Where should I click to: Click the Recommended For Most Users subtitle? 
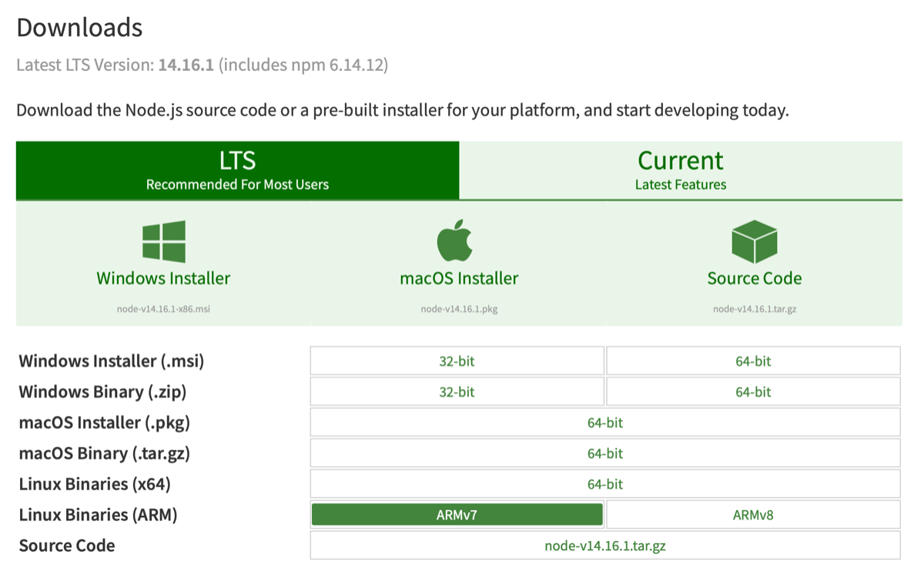[x=237, y=185]
